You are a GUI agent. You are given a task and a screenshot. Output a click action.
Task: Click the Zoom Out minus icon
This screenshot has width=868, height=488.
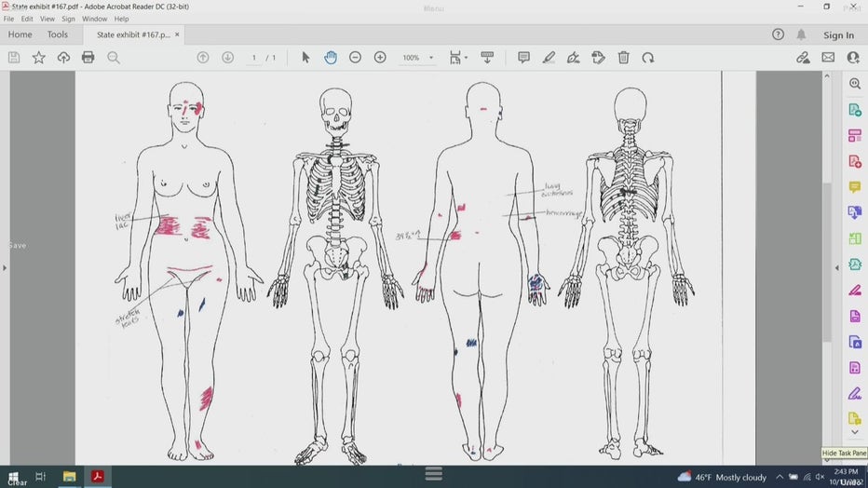click(355, 58)
